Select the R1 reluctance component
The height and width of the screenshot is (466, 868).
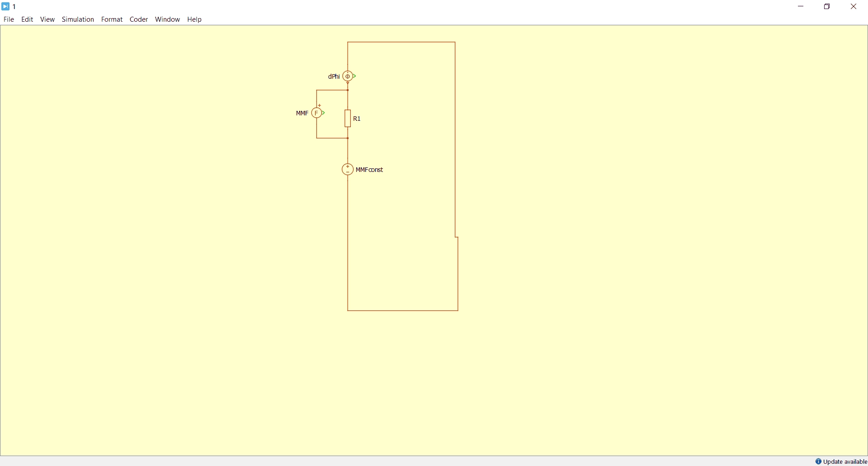348,118
